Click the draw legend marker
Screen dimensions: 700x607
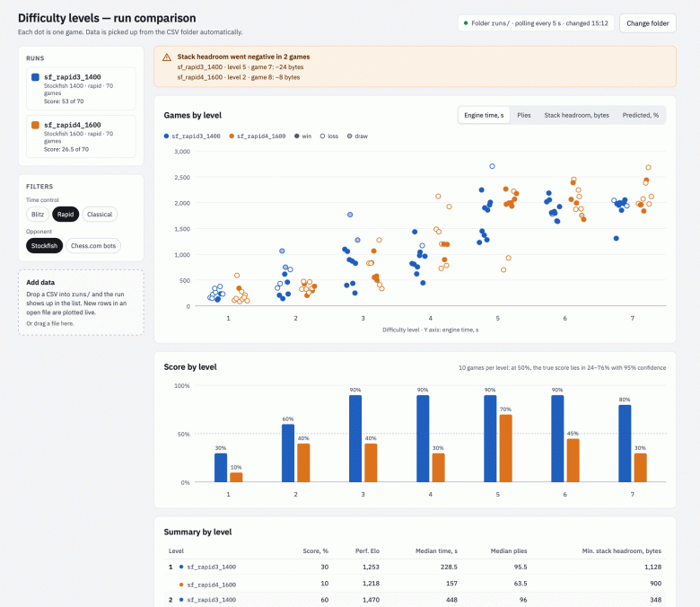[350, 136]
